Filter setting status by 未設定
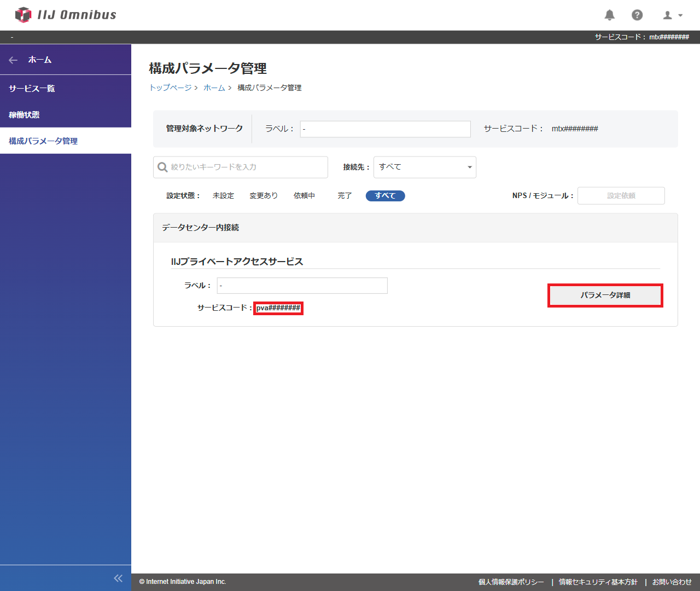This screenshot has height=591, width=700. point(223,196)
